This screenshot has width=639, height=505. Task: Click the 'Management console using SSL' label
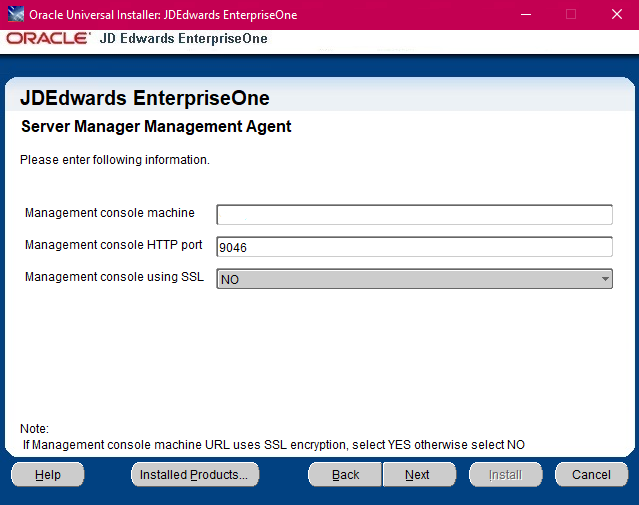[114, 277]
